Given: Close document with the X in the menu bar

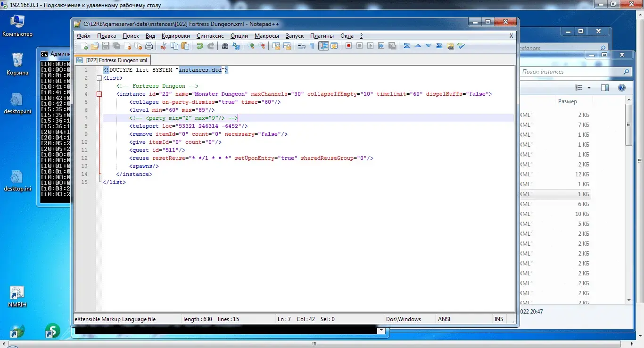Looking at the screenshot, I should click(x=512, y=36).
